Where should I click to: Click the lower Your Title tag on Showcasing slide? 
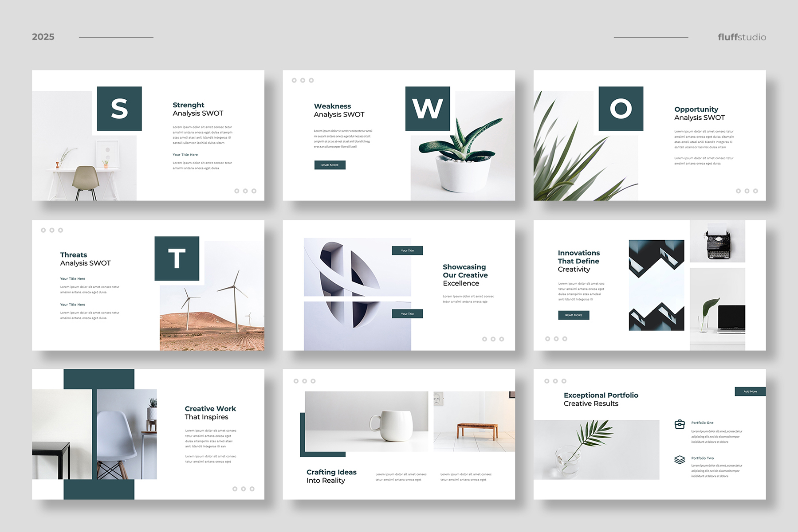click(x=407, y=314)
